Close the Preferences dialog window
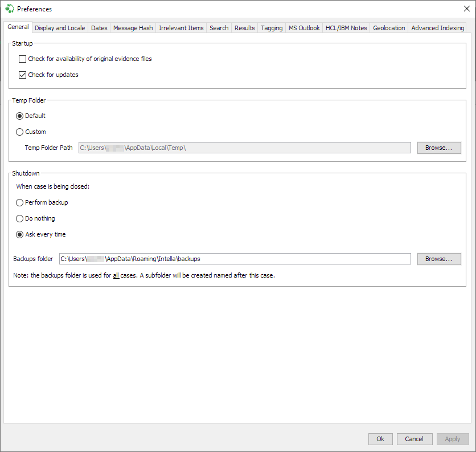The height and width of the screenshot is (452, 476). 467,9
